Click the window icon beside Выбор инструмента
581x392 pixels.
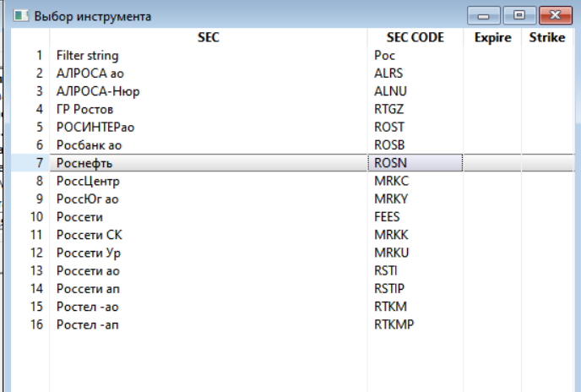(21, 15)
